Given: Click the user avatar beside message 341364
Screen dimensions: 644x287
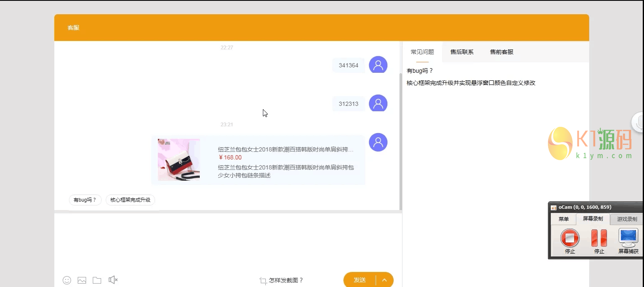Looking at the screenshot, I should (x=378, y=65).
